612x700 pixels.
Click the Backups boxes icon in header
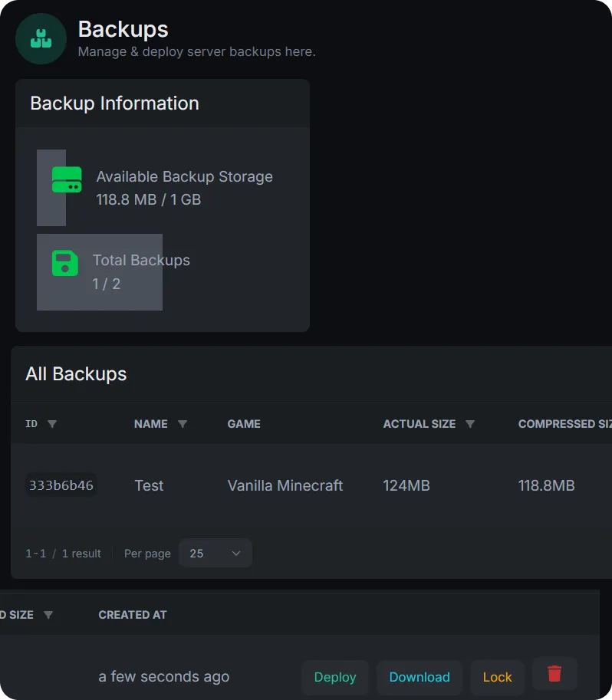click(41, 38)
